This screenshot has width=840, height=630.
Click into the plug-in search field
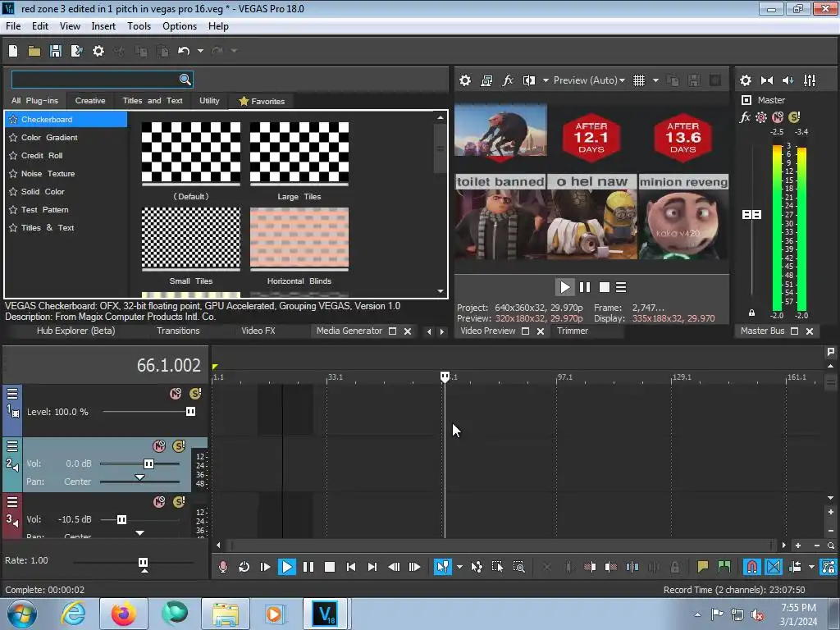(x=95, y=80)
